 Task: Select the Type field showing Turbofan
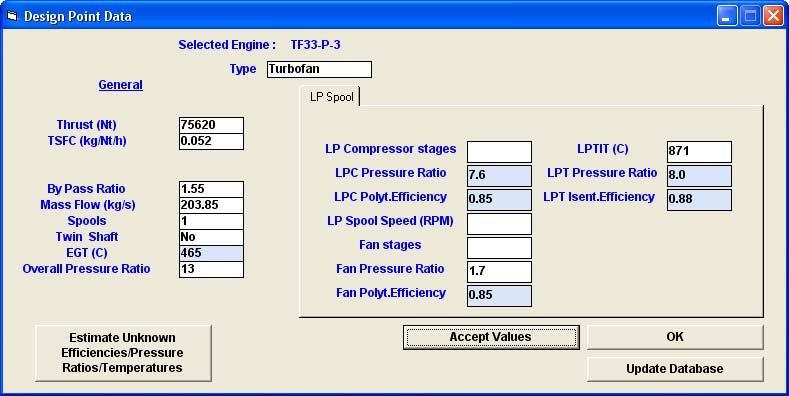[x=320, y=69]
